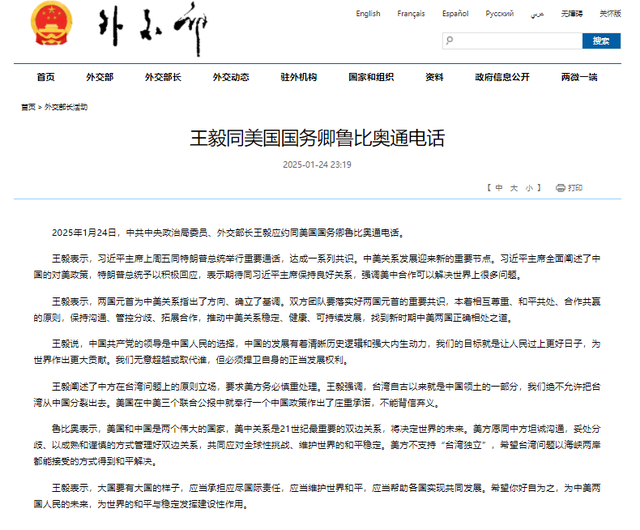Click paragraph starting 王毅表示，两国元首

317,310
